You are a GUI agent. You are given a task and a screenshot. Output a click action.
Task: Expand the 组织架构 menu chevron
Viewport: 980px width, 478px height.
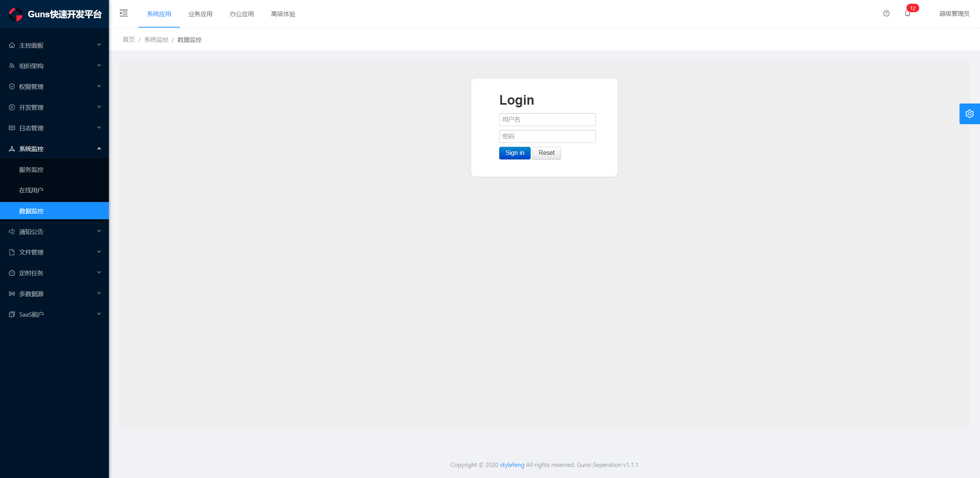pos(99,66)
